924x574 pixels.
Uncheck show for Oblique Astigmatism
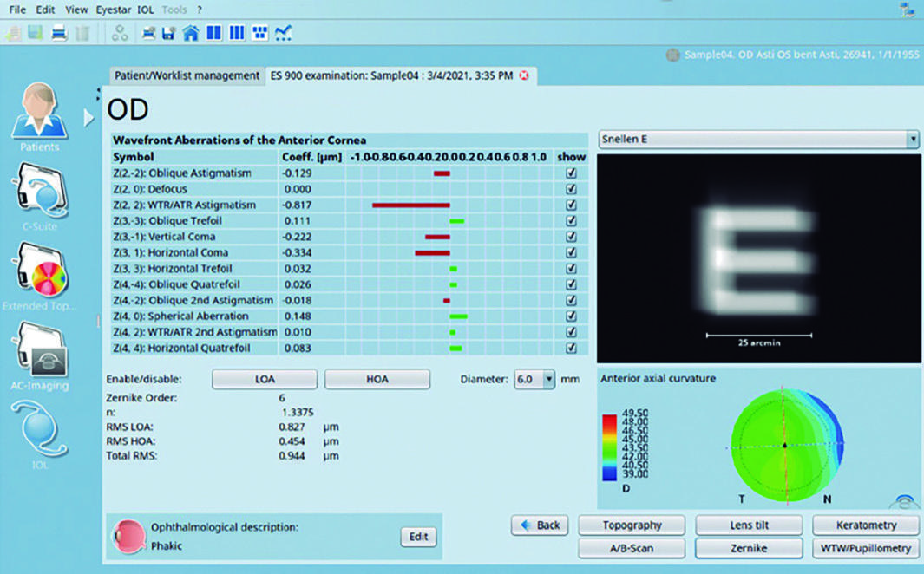point(570,173)
